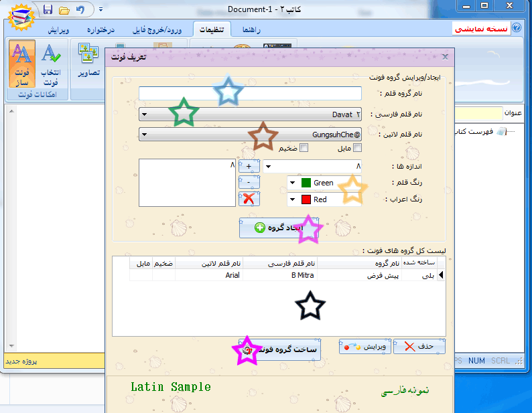Click the plus button to add size
This screenshot has width=532, height=413.
click(x=249, y=166)
